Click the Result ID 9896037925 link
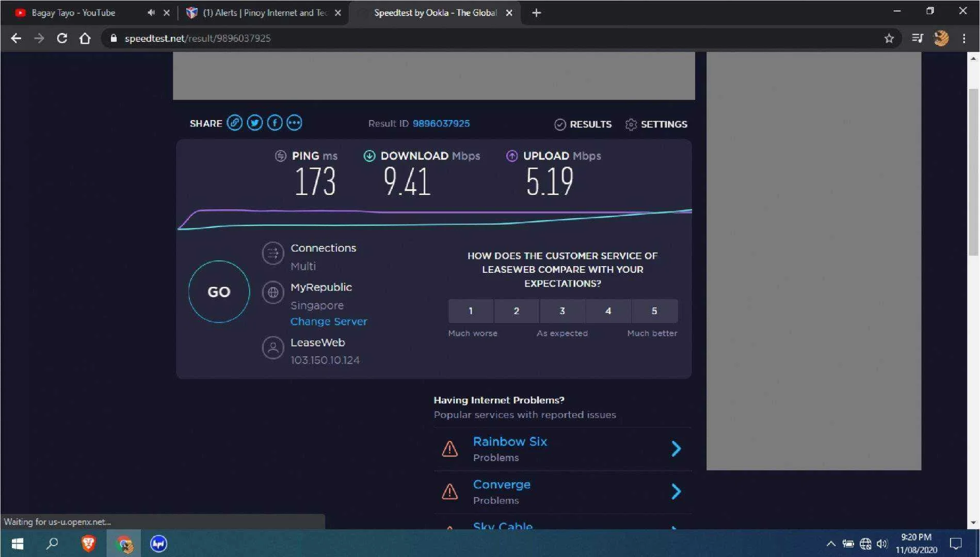The image size is (980, 557). 441,123
